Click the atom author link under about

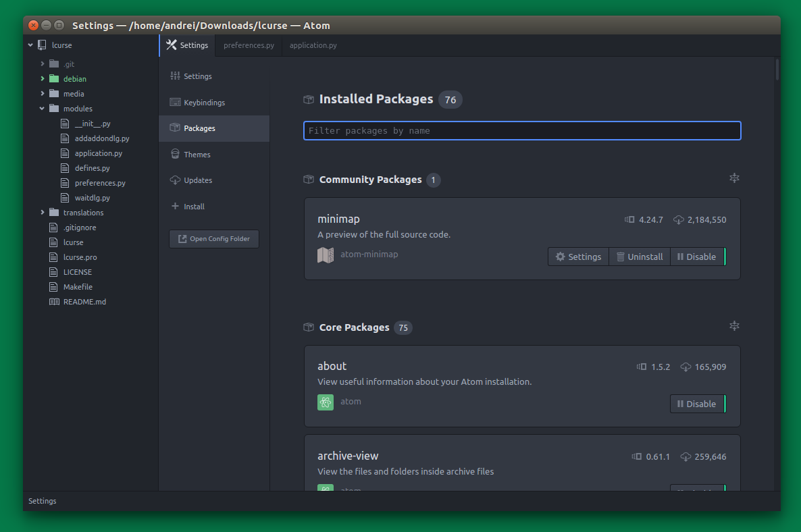(351, 401)
